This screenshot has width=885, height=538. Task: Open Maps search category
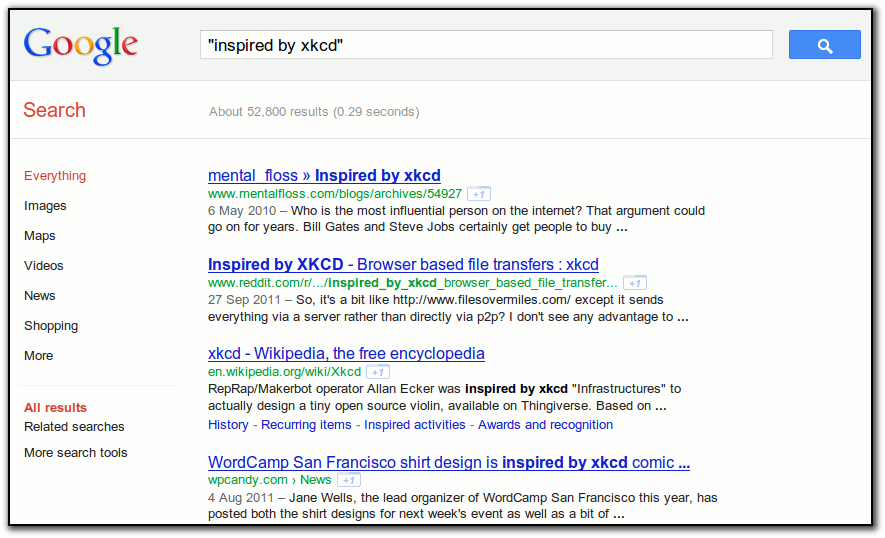point(40,236)
